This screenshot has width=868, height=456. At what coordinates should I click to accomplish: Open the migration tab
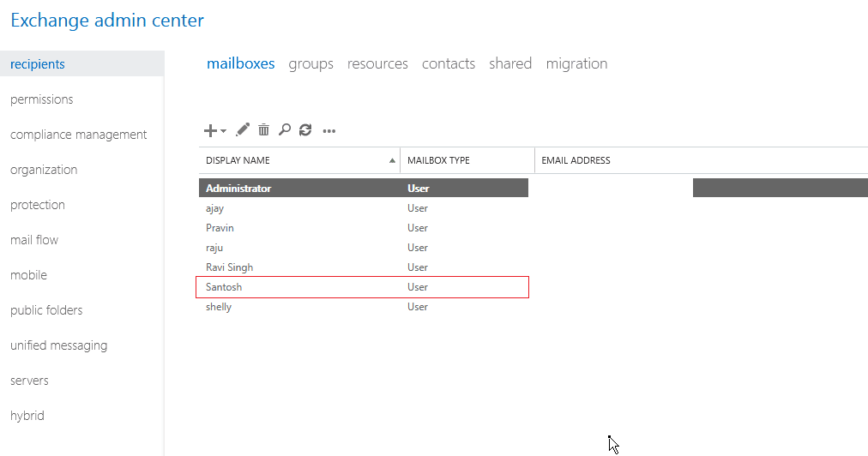coord(577,64)
